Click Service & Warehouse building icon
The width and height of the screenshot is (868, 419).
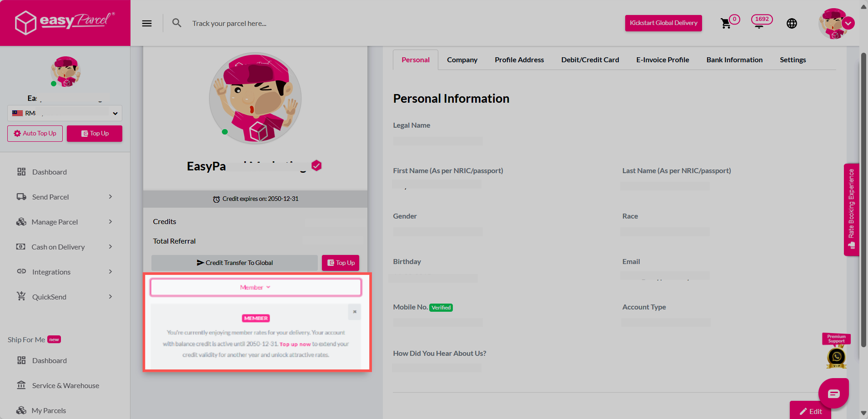tap(21, 385)
